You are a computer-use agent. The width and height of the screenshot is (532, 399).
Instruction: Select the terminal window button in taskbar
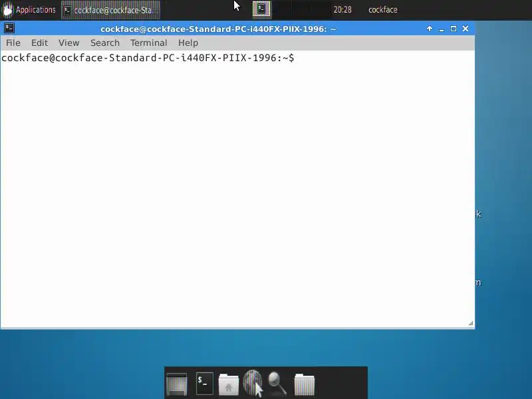click(110, 10)
